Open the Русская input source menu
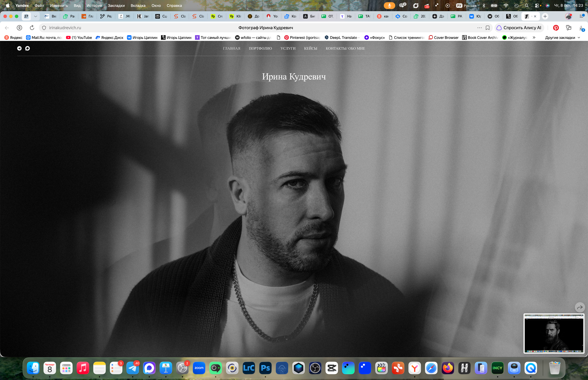 [x=466, y=6]
